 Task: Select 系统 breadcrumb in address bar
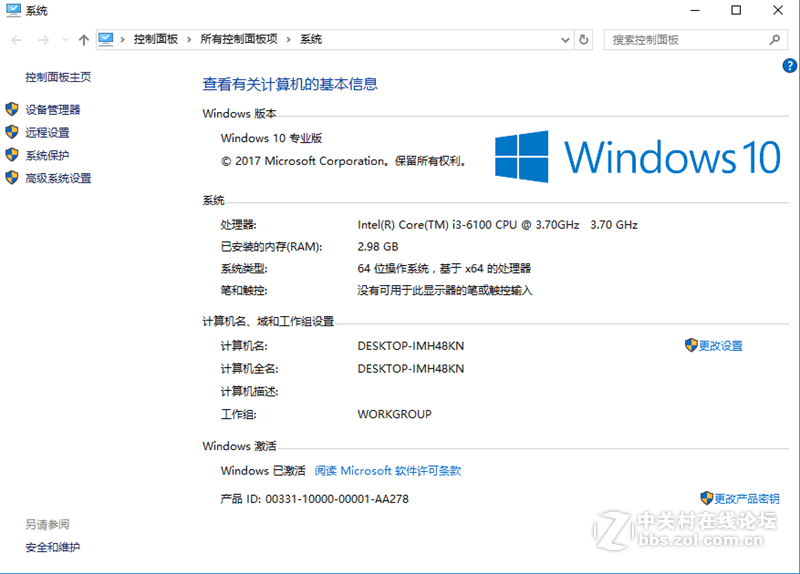click(x=311, y=39)
